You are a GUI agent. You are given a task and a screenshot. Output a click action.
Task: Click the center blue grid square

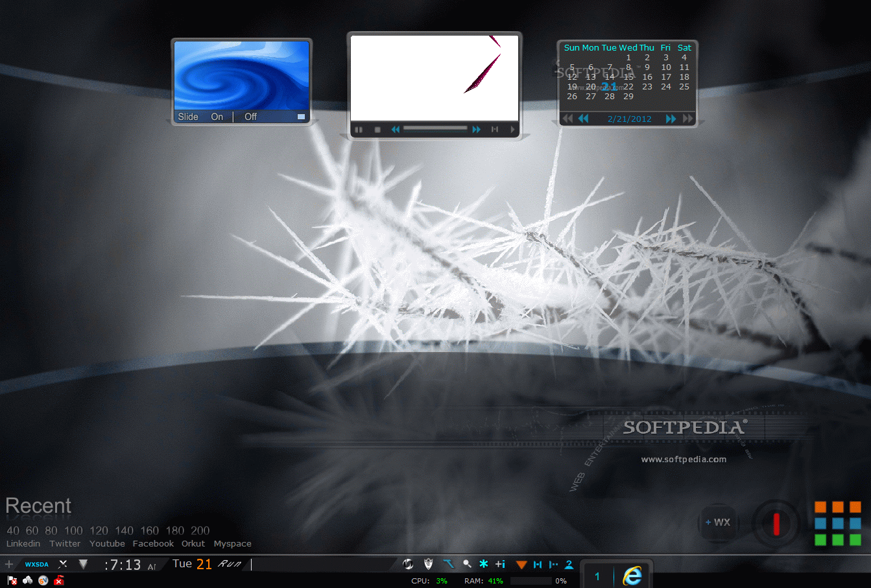838,523
